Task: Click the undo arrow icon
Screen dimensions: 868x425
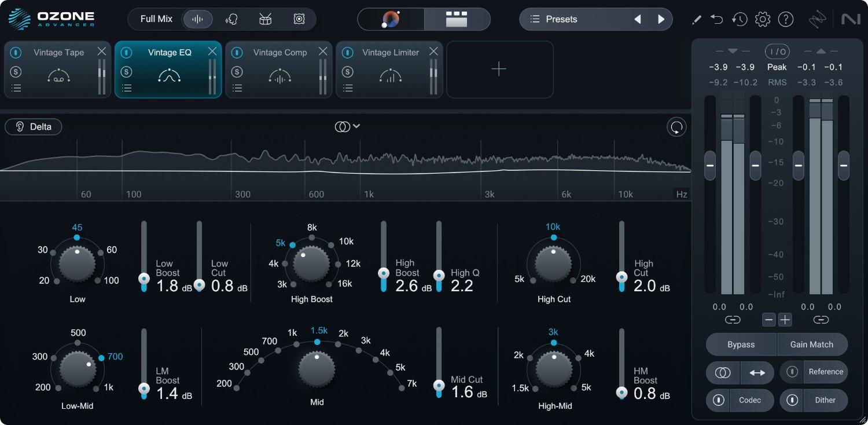Action: [716, 19]
